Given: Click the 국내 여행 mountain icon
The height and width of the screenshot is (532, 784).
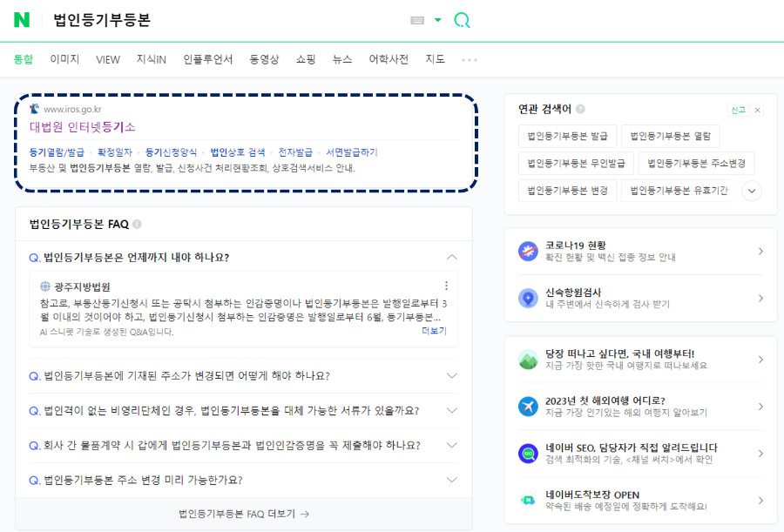Looking at the screenshot, I should pyautogui.click(x=528, y=360).
